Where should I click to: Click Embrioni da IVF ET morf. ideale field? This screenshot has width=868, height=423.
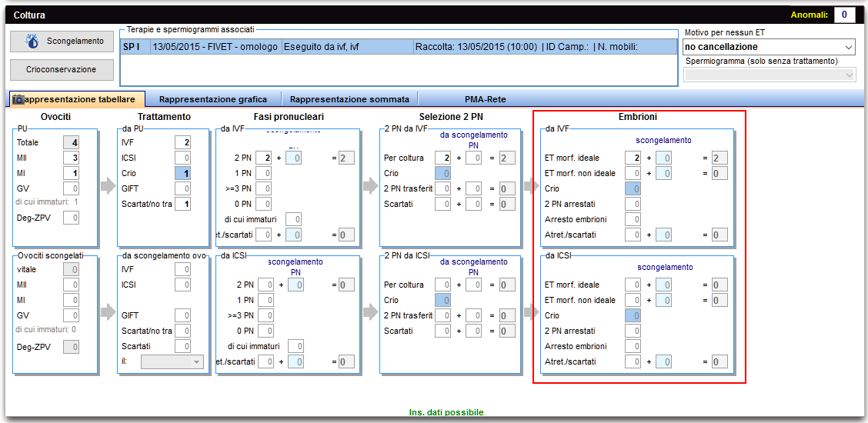[x=633, y=158]
